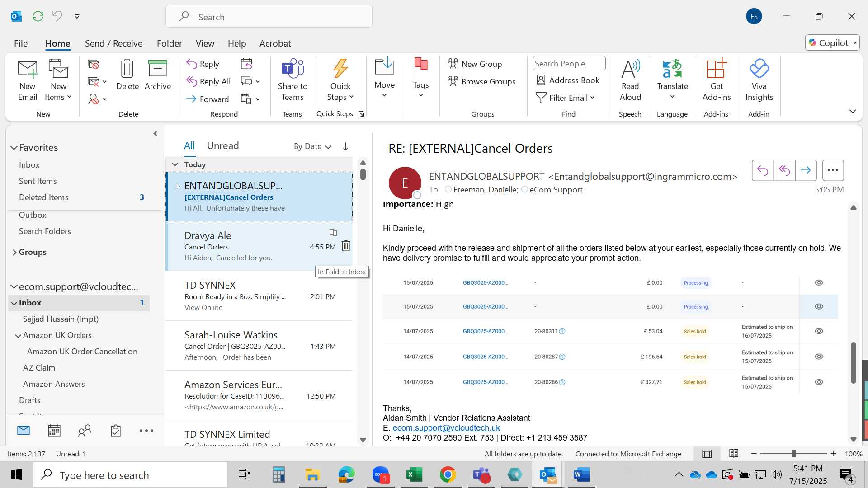
Task: Click the Search People field
Action: coord(569,63)
